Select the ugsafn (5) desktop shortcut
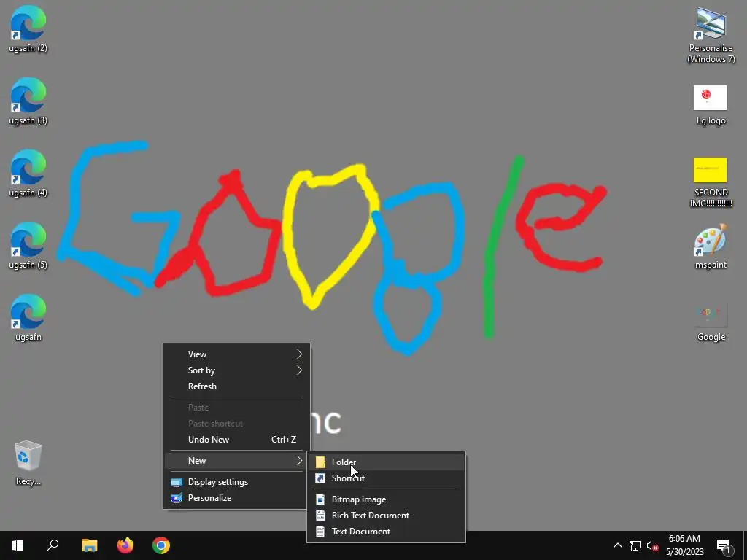Viewport: 747px width, 560px height. click(28, 245)
